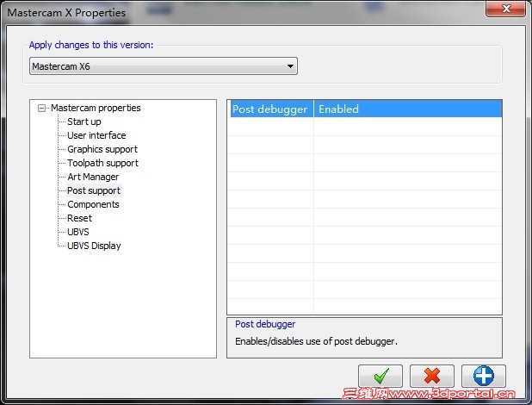Select the Post debugger property name cell

pos(272,109)
